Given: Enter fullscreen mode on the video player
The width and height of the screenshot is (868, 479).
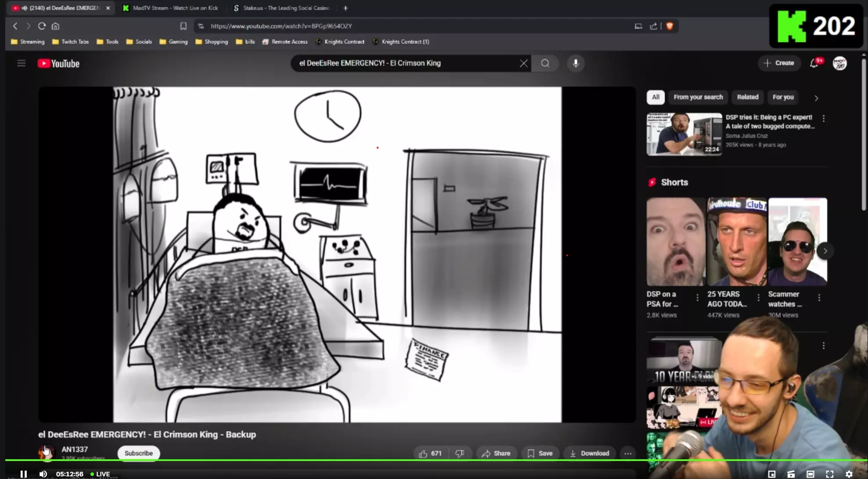Looking at the screenshot, I should (x=830, y=474).
